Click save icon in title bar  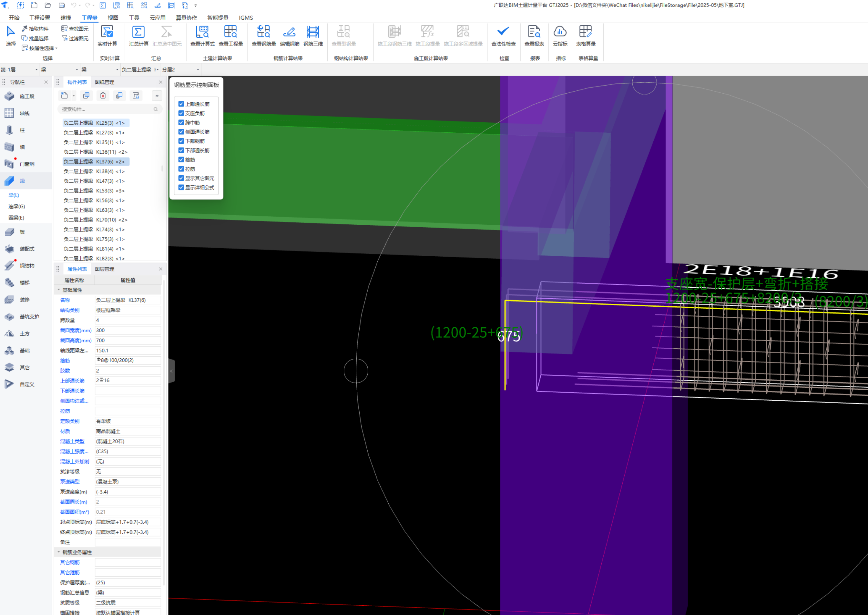click(62, 5)
